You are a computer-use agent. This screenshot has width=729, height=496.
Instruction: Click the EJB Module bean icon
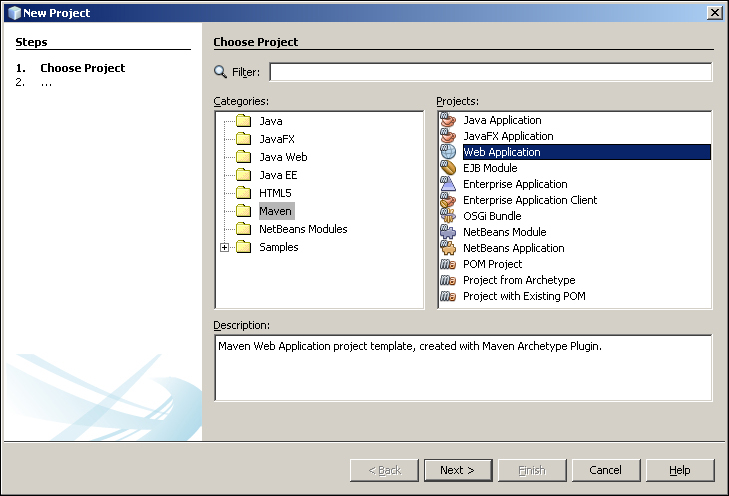point(448,168)
